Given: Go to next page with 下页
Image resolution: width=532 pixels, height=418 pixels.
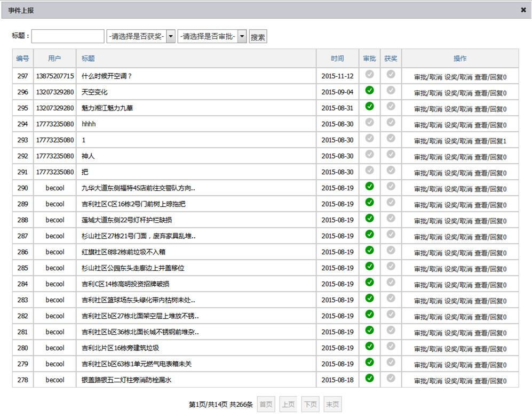Looking at the screenshot, I should click(310, 405).
